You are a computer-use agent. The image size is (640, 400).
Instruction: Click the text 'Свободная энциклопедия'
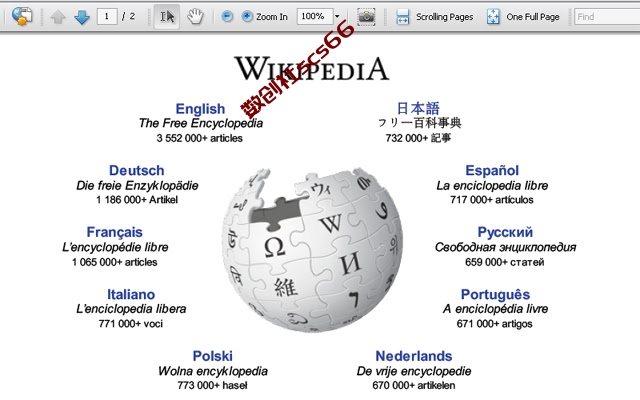[505, 247]
